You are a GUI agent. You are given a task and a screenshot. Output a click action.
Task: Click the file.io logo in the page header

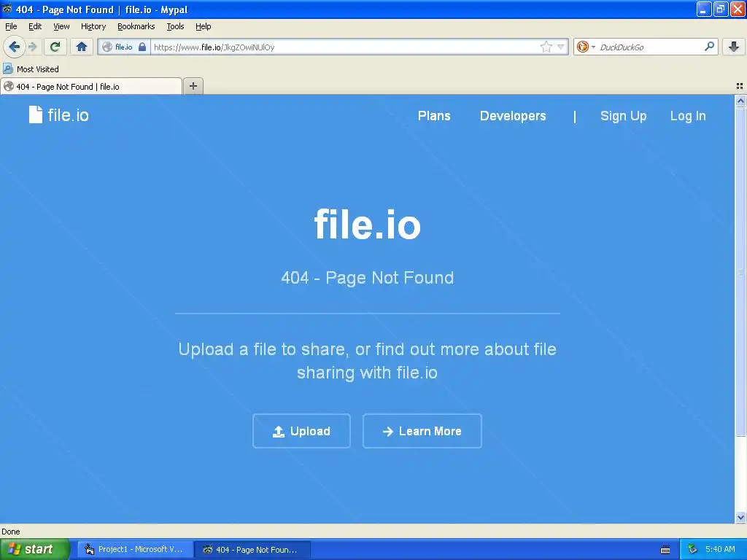(x=58, y=114)
